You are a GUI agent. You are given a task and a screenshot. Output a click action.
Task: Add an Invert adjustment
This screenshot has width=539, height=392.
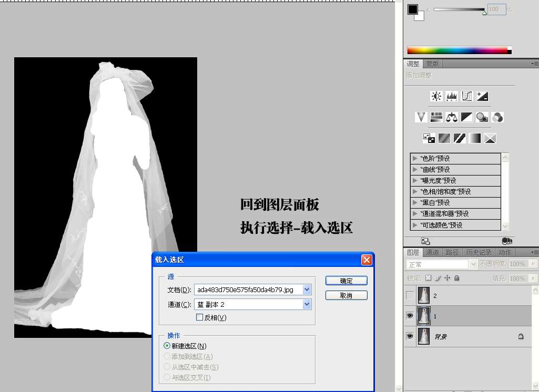(429, 138)
